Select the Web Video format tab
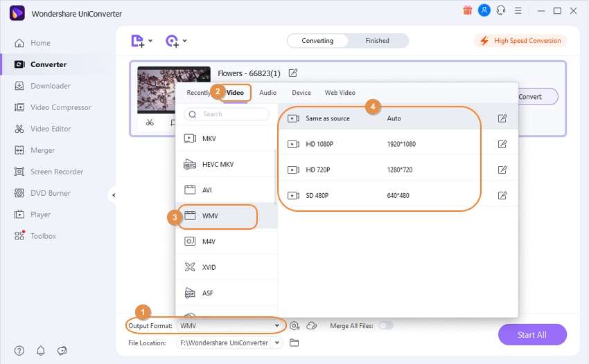589x364 pixels. click(340, 92)
